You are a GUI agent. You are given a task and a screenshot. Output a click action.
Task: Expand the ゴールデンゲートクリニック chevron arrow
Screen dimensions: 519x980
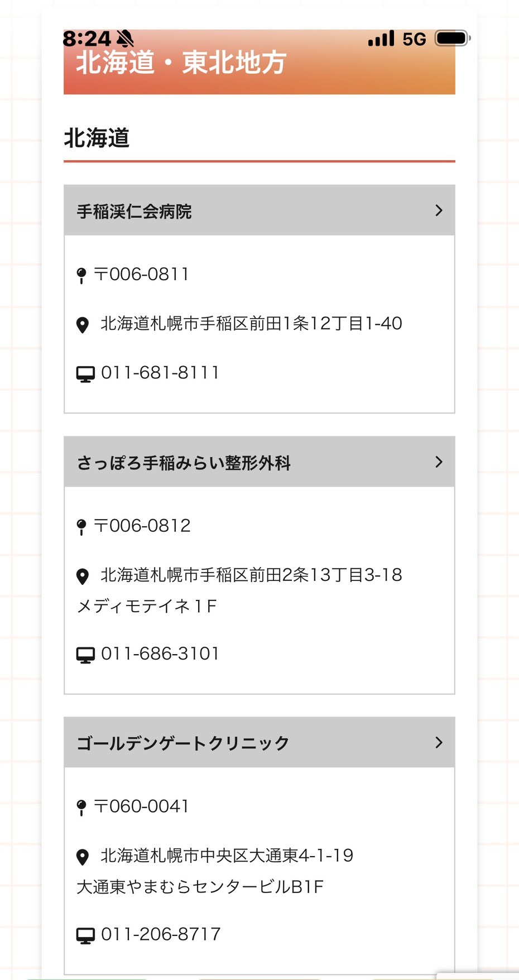439,742
